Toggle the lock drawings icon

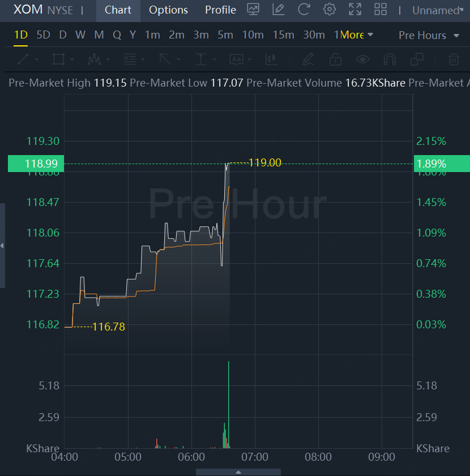[x=335, y=59]
